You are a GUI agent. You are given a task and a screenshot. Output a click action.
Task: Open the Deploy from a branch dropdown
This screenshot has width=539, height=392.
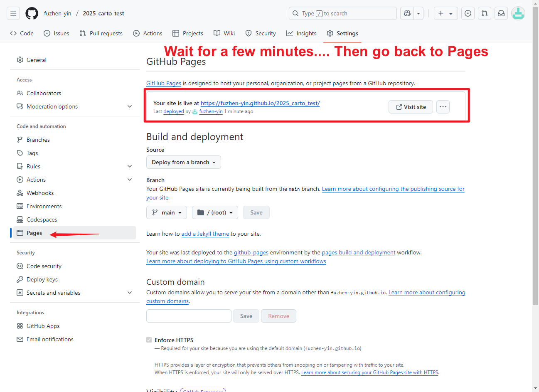coord(184,162)
